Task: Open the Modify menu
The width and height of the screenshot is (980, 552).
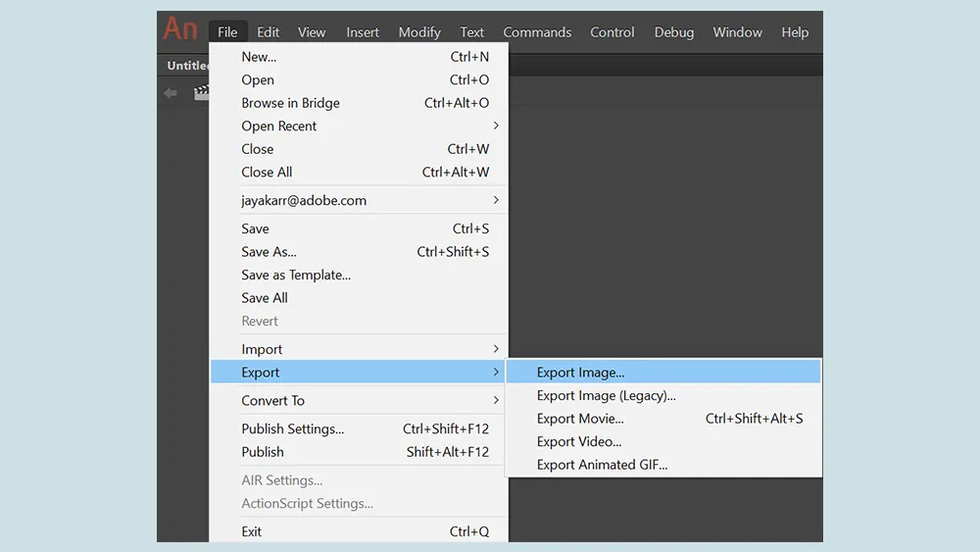Action: coord(419,32)
